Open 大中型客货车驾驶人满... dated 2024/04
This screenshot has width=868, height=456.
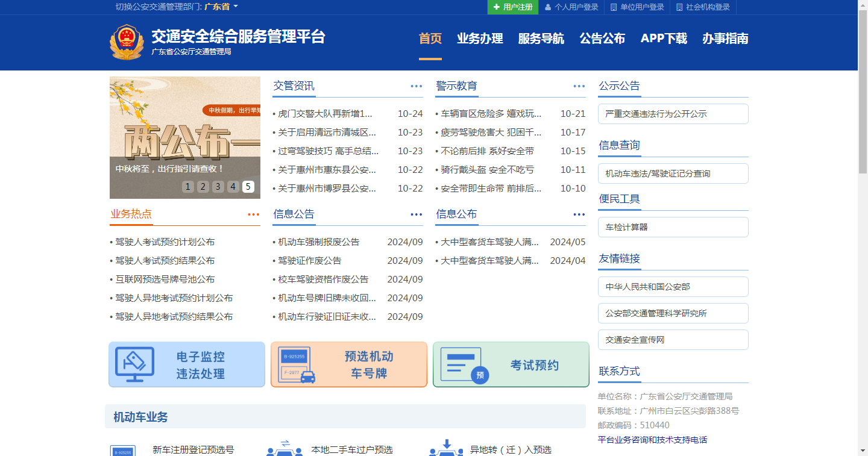(490, 261)
